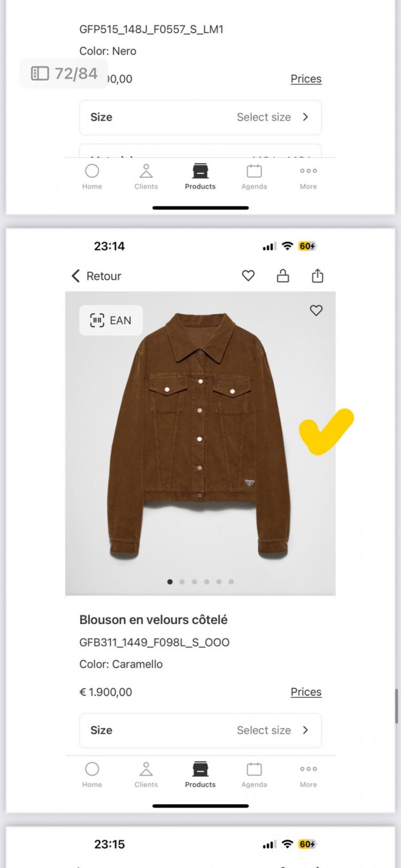The height and width of the screenshot is (868, 401).
Task: Select Products tab in lower navigation bar
Action: 200,774
